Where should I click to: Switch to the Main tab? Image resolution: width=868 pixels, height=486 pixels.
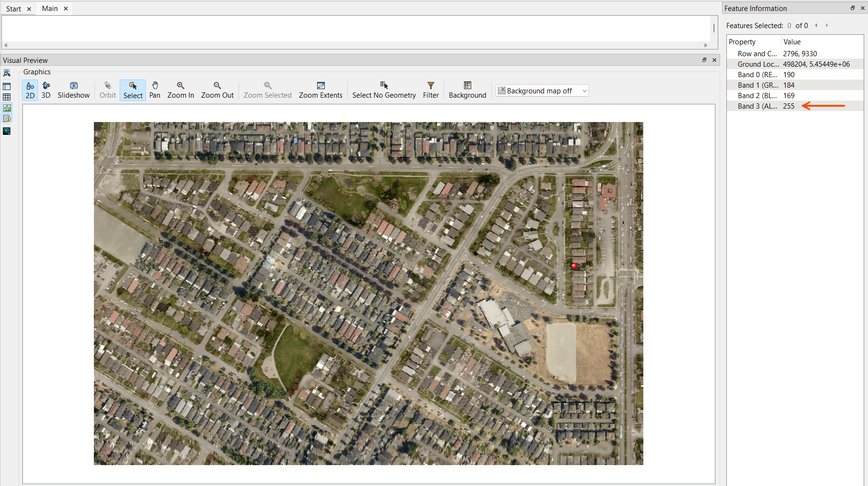point(50,9)
